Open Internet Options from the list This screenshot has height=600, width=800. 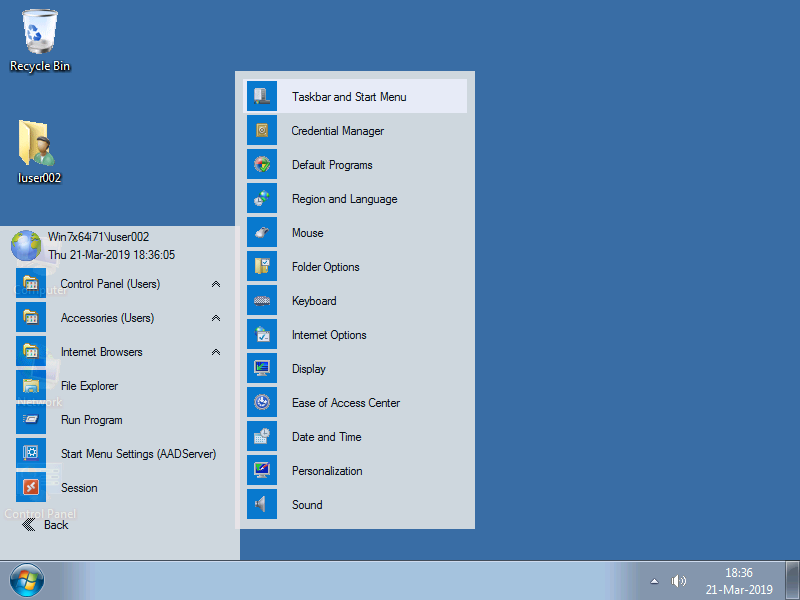(x=329, y=335)
